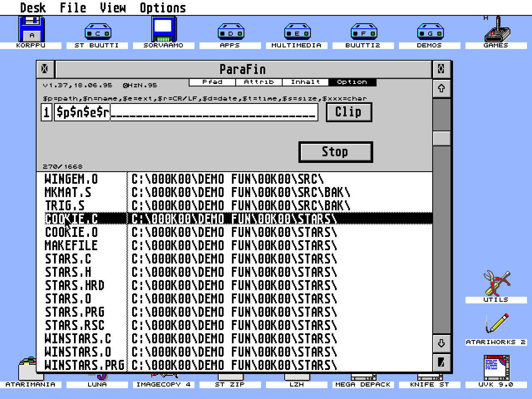The height and width of the screenshot is (399, 532).
Task: Click the Clip button
Action: 349,112
